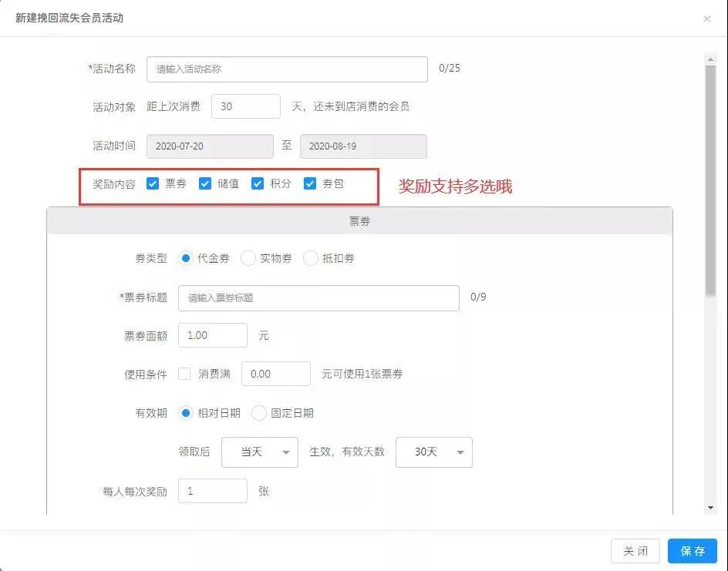
Task: Focus the 活动名称 input field
Action: (x=287, y=69)
